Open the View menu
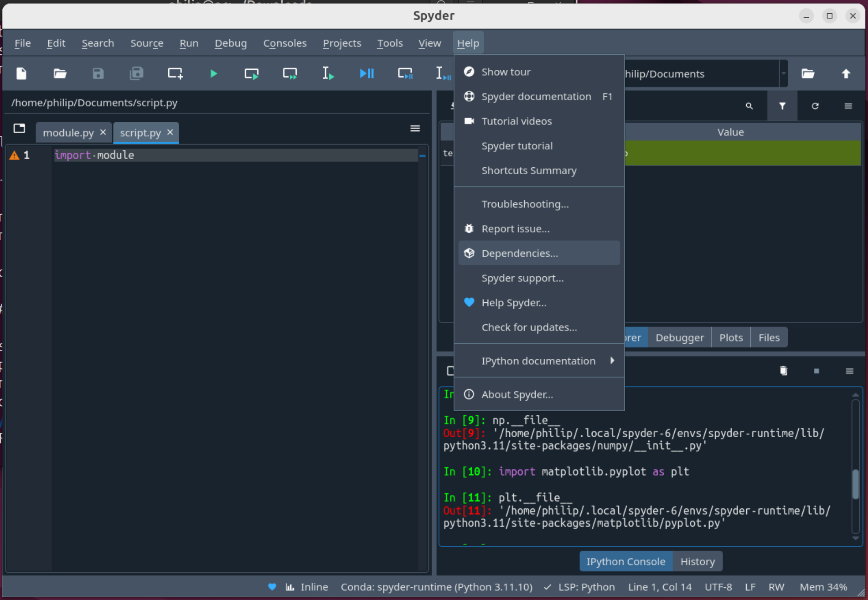 pyautogui.click(x=429, y=43)
